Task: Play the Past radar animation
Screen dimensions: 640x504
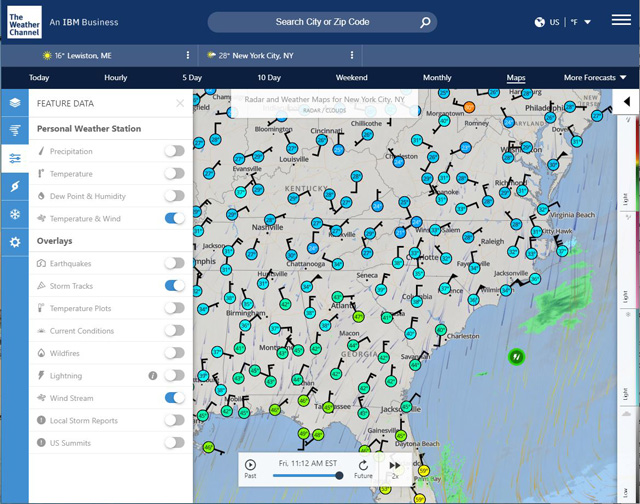Action: coord(250,468)
